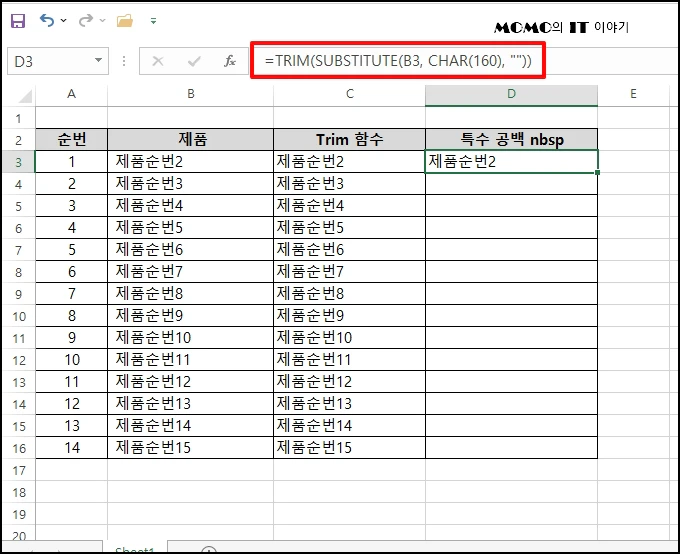Click the formula bar with TRIM formula
The width and height of the screenshot is (680, 554).
pyautogui.click(x=398, y=61)
